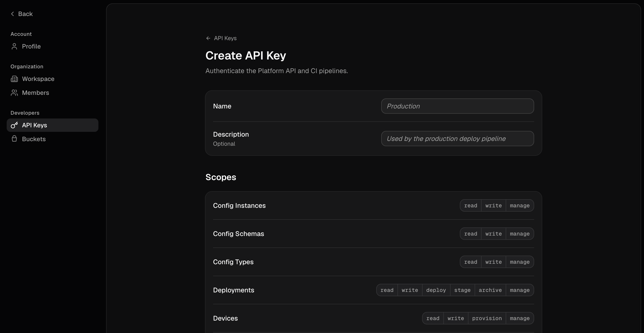644x333 pixels.
Task: Enable manage scope for Deployments
Action: [520, 290]
